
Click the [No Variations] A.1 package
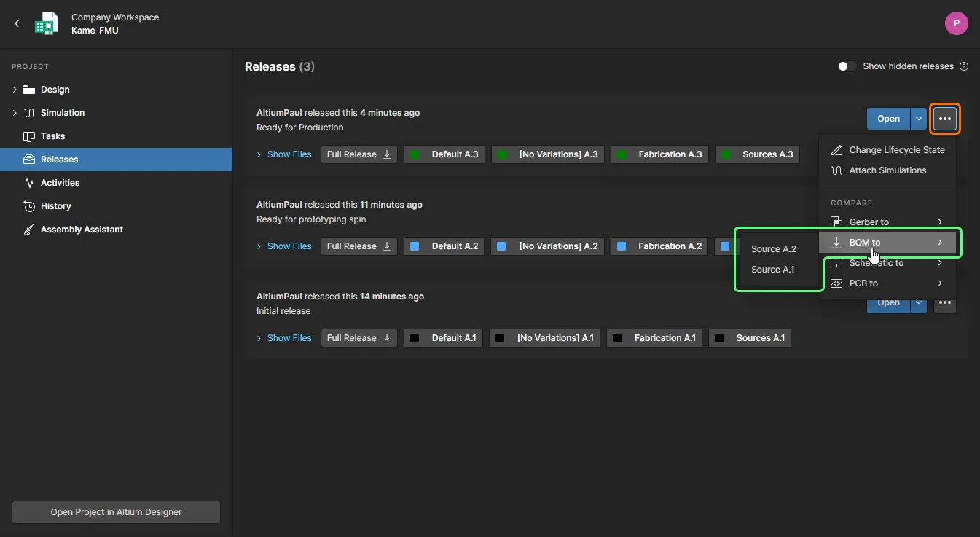pyautogui.click(x=544, y=338)
